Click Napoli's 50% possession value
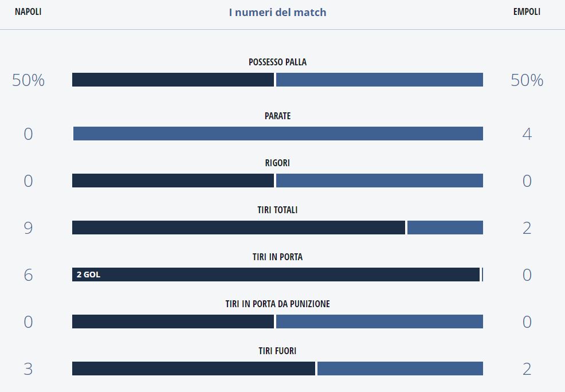The image size is (565, 392). click(x=28, y=80)
